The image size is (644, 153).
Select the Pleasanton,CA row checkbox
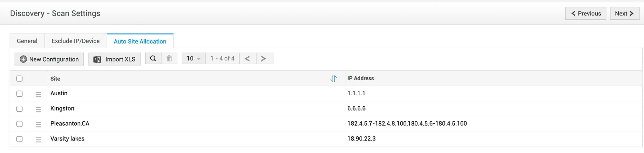pos(20,124)
